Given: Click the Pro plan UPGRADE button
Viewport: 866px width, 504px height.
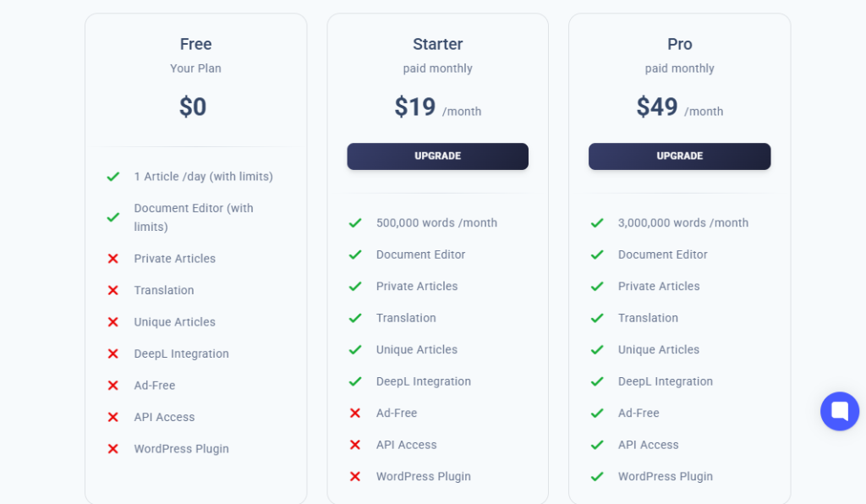Looking at the screenshot, I should pos(679,156).
